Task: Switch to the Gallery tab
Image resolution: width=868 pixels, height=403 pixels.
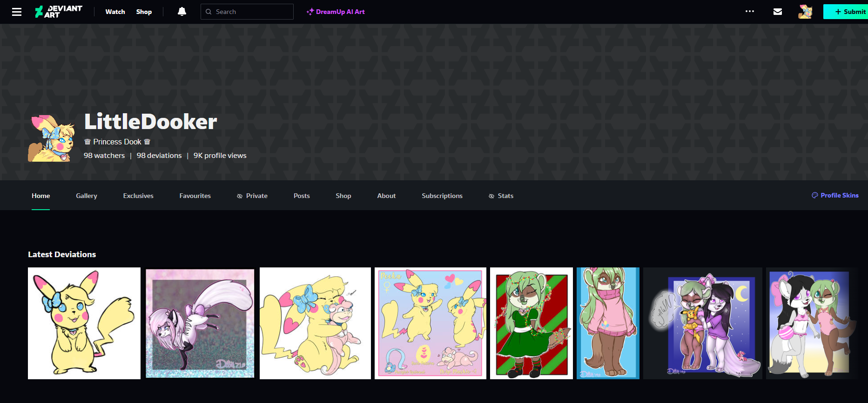Action: coord(87,196)
